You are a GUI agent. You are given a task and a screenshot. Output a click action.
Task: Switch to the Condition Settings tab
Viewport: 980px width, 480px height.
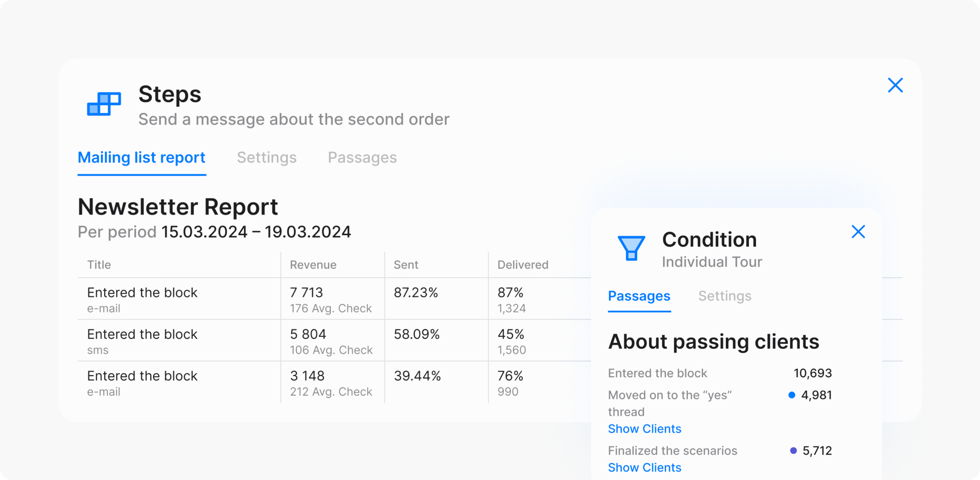(x=725, y=296)
